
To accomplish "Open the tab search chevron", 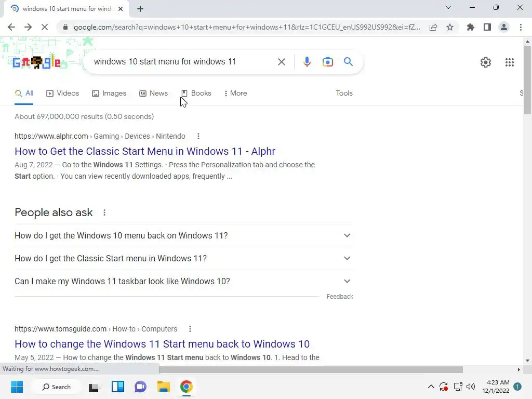I will (x=448, y=7).
